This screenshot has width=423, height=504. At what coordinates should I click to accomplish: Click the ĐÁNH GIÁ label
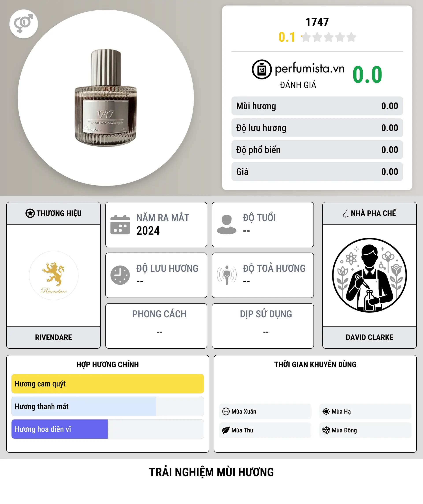(298, 85)
